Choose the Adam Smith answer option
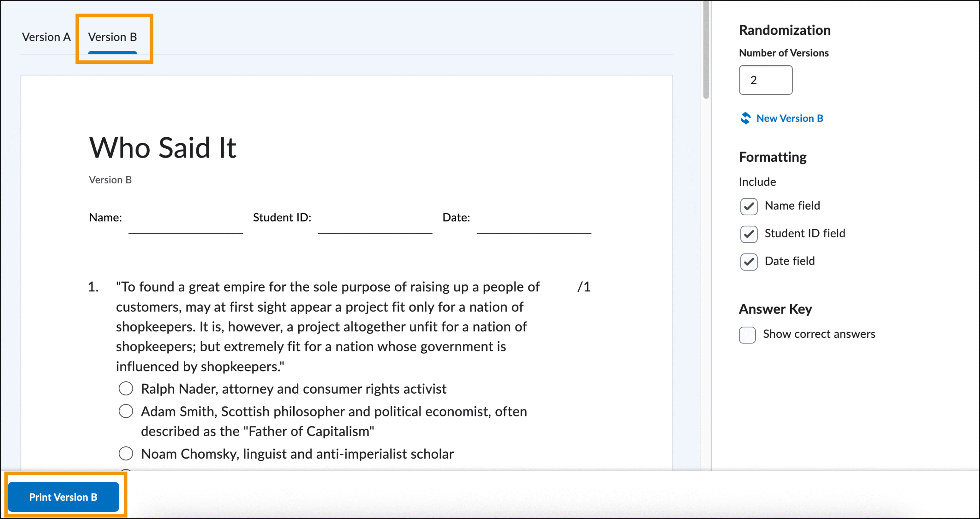Screen dimensions: 980x519 tap(126, 412)
